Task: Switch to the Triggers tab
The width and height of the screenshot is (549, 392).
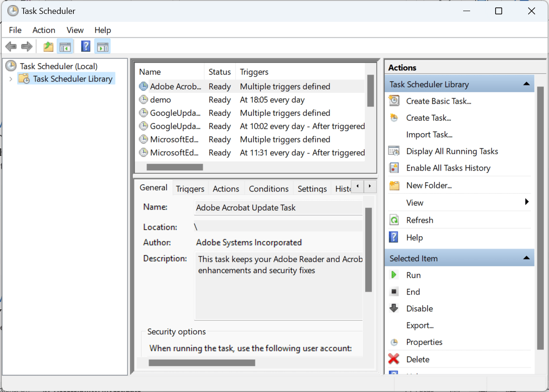Action: coord(190,188)
